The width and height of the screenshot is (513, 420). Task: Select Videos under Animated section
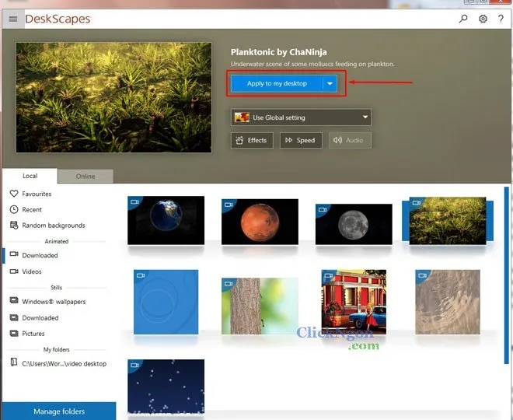tap(32, 271)
